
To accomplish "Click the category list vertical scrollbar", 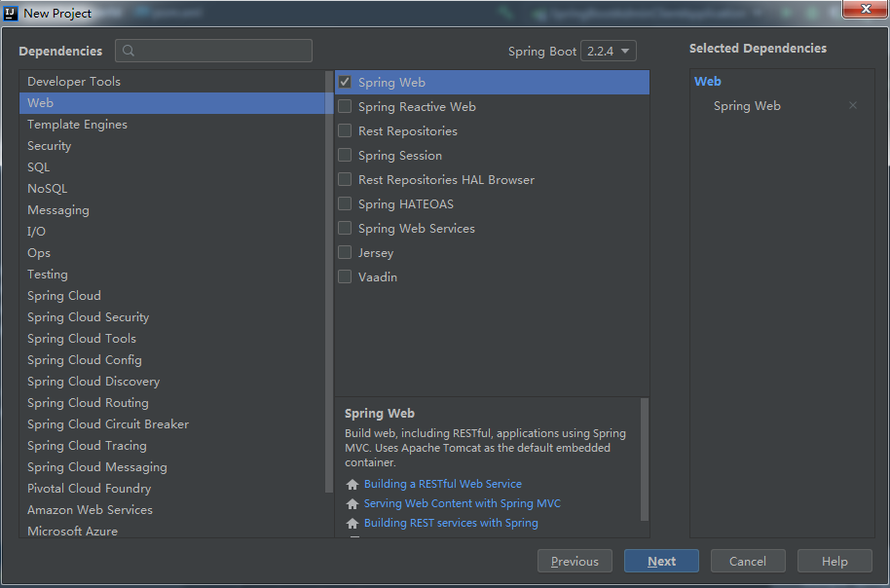I will click(x=329, y=281).
